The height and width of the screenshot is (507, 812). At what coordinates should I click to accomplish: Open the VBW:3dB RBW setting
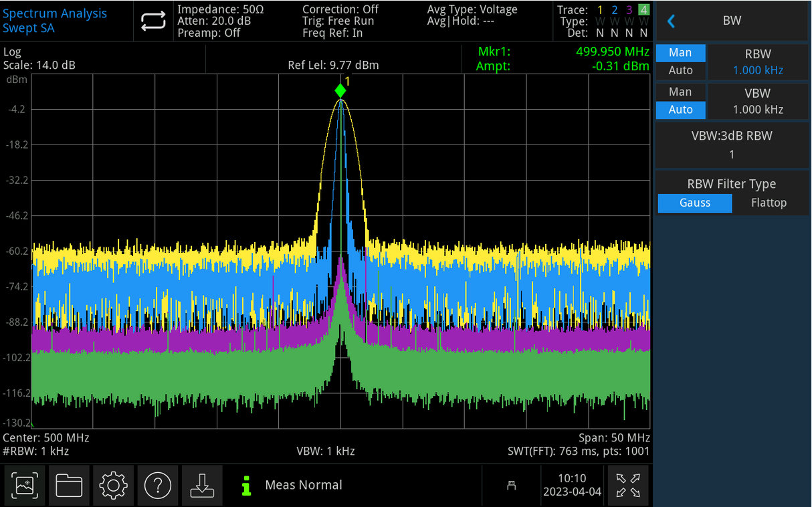[732, 144]
